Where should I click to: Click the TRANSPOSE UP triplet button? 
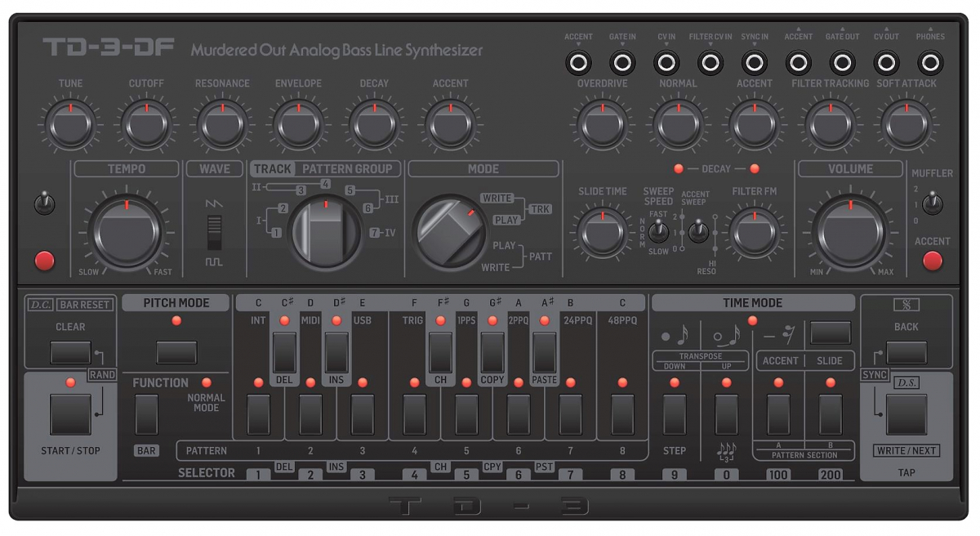[726, 414]
